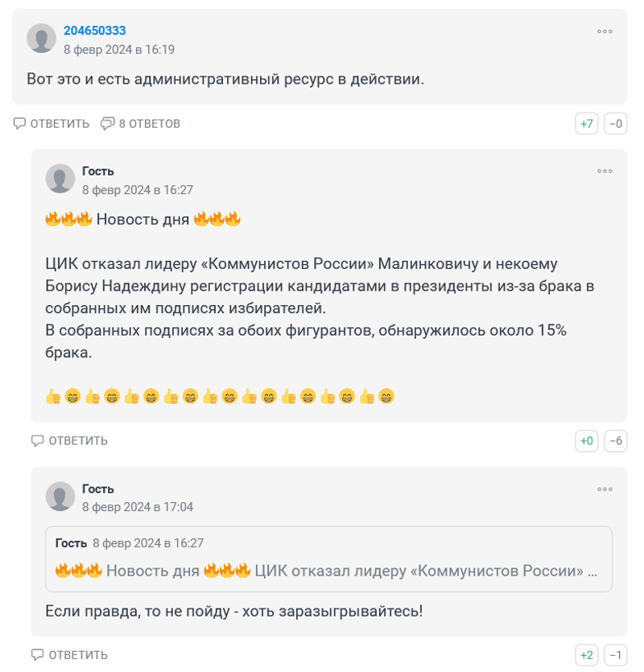Open user 204650333's profile link
Screen dimensions: 644x672
point(94,31)
